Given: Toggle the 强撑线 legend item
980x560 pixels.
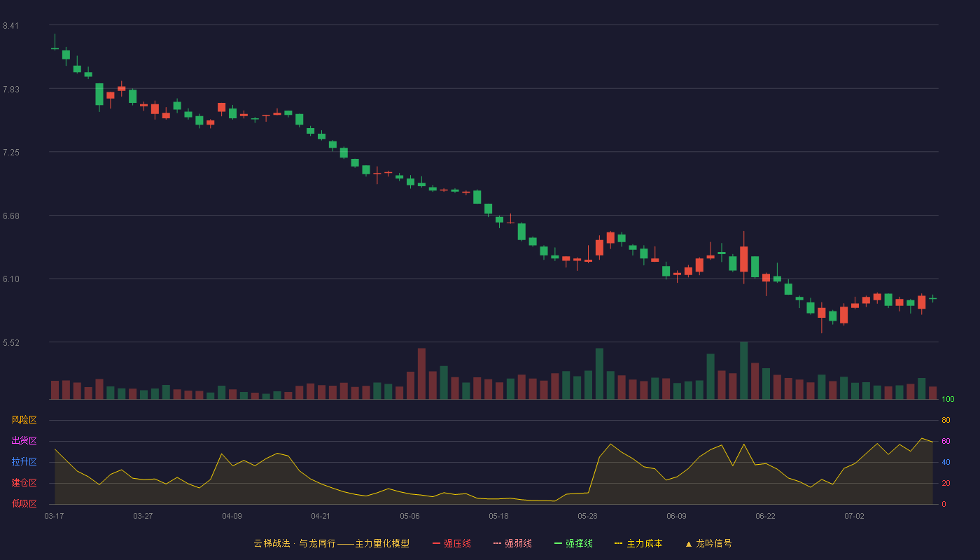Looking at the screenshot, I should click(x=573, y=543).
